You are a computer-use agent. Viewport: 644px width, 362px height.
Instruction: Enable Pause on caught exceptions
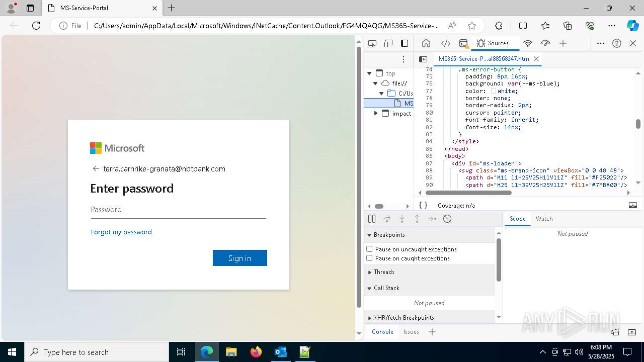pyautogui.click(x=369, y=258)
